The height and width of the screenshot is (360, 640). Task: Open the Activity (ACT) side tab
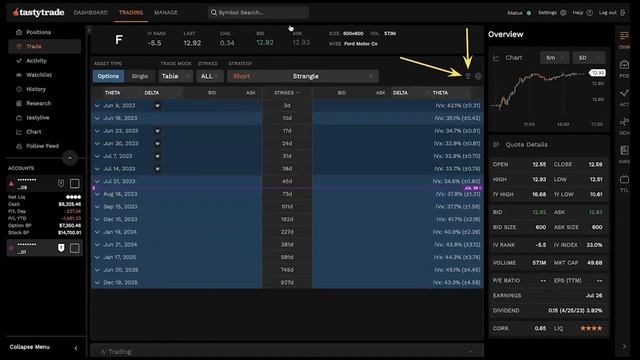click(624, 98)
